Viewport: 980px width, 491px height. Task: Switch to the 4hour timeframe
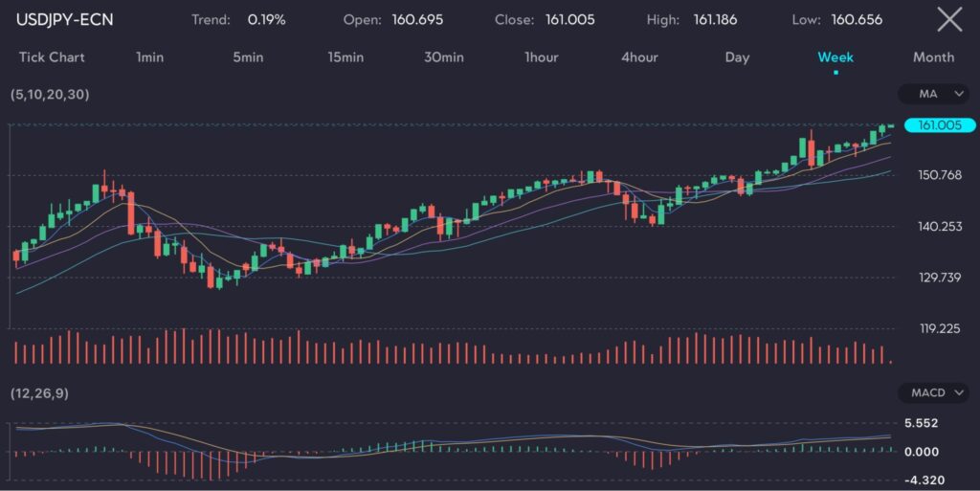click(639, 57)
